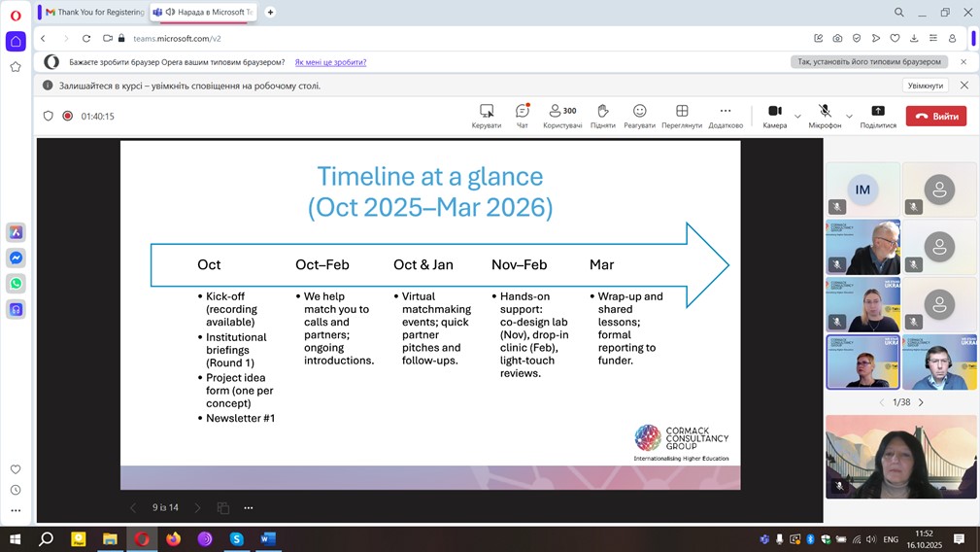Open WhatsApp in Opera sidebar
Screen dimensions: 980x552
tap(16, 284)
